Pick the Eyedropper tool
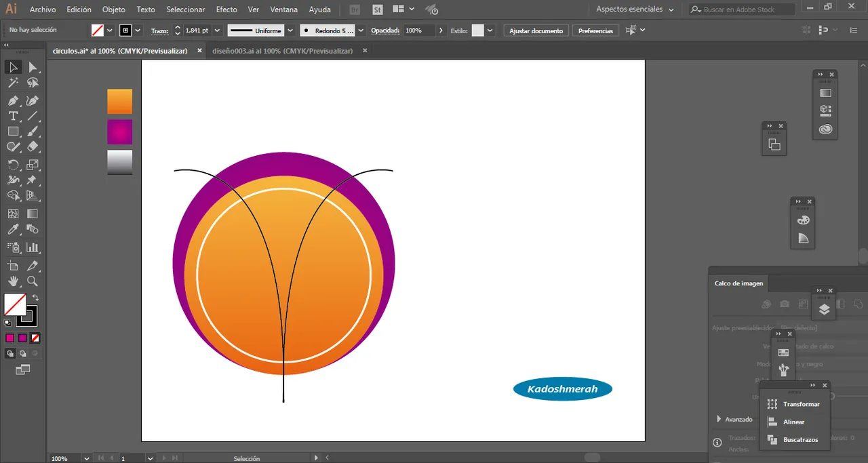 click(13, 230)
